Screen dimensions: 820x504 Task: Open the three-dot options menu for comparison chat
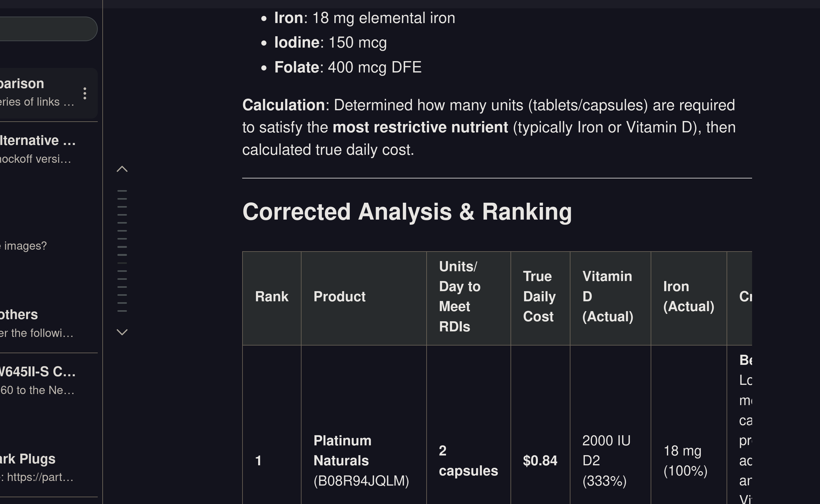click(x=85, y=93)
